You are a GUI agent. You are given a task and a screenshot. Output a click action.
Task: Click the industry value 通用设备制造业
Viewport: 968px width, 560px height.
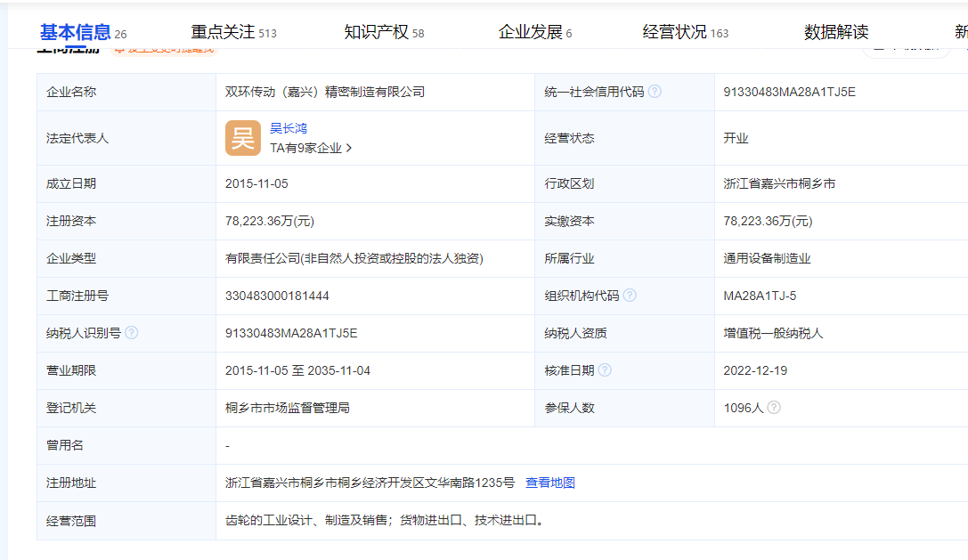tap(767, 258)
